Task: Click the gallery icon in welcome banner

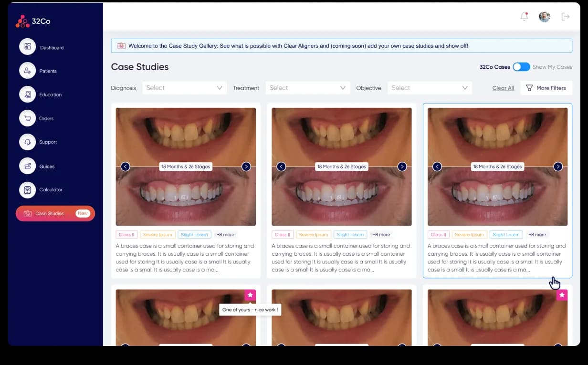Action: [x=121, y=46]
